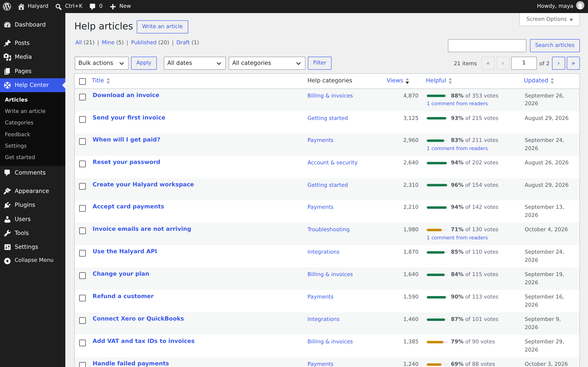Click the Write an article button

pos(162,27)
